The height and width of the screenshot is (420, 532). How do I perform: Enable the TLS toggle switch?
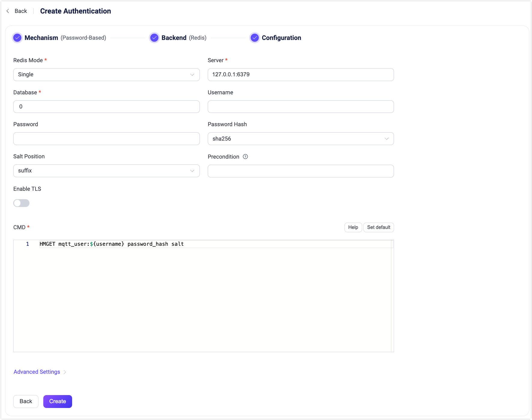coord(21,203)
